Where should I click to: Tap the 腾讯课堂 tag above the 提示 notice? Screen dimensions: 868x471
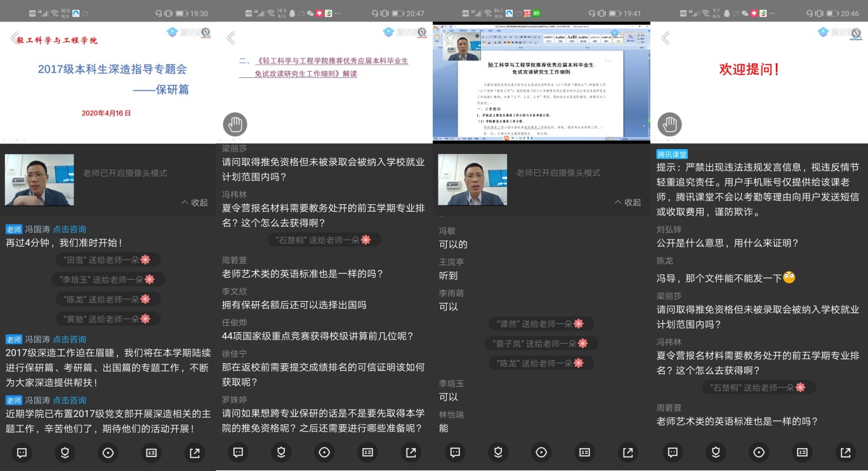pyautogui.click(x=672, y=154)
